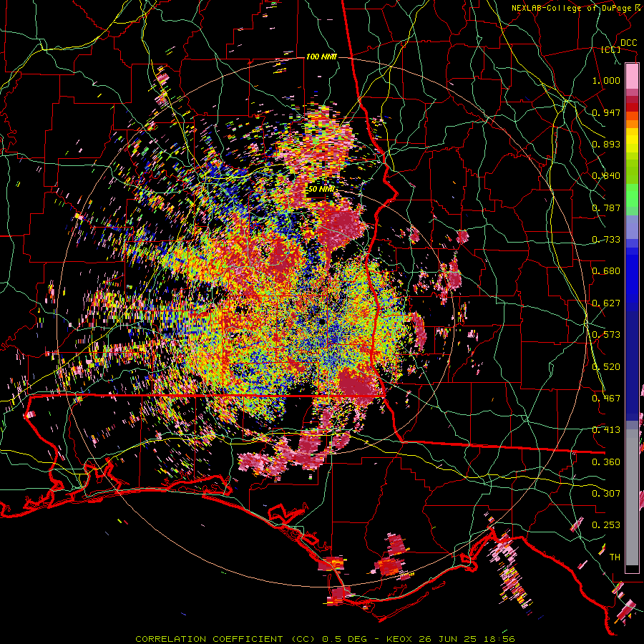Click the Correlation Coefficient KEOX caption at bottom
The width and height of the screenshot is (644, 644).
point(325,639)
